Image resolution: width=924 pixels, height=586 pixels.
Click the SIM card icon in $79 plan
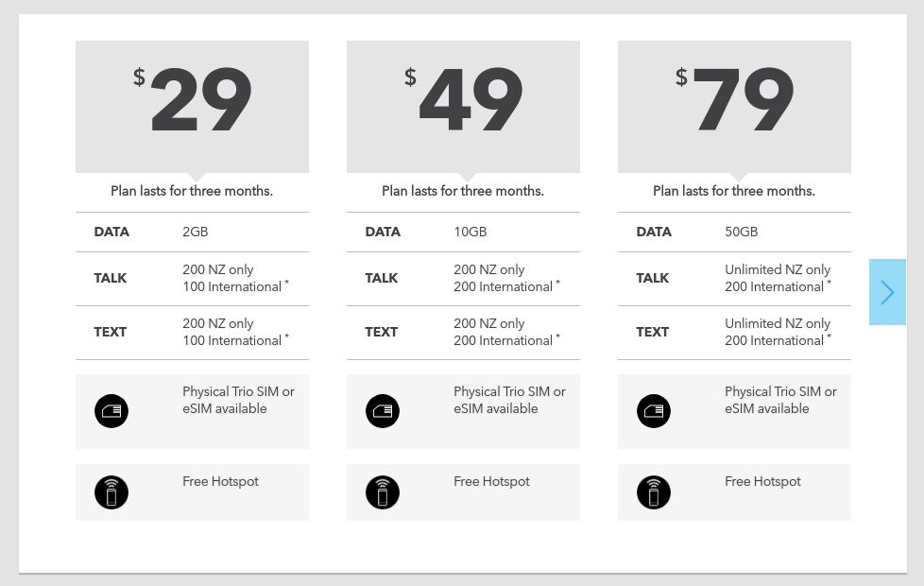654,411
